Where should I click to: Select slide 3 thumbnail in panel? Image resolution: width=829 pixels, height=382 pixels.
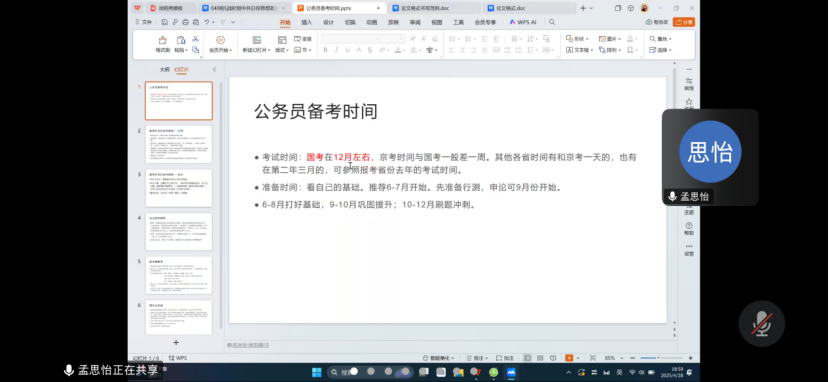click(x=179, y=188)
